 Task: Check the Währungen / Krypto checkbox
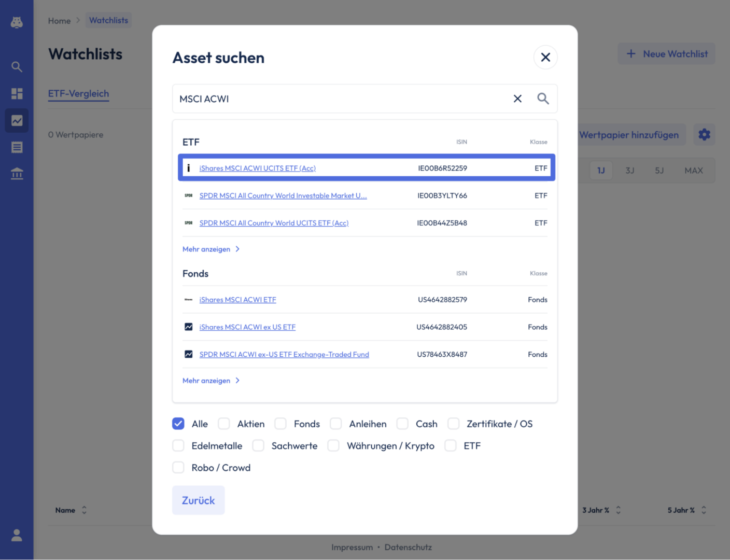tap(333, 446)
